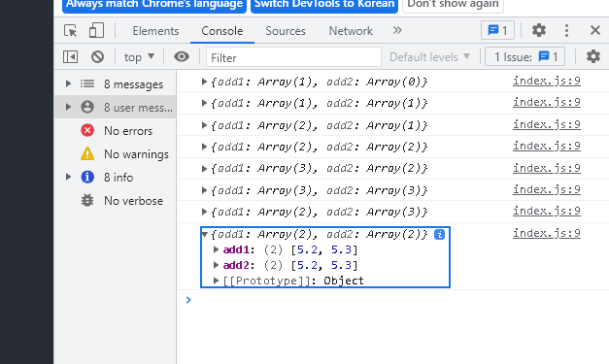Close the DevTools panel with X
609x364 pixels.
pos(595,30)
